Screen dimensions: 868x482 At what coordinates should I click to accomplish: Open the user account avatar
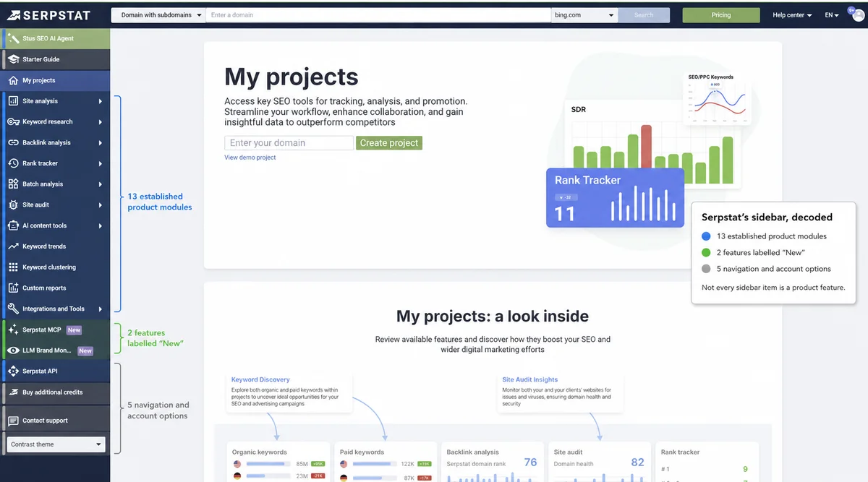coord(858,15)
